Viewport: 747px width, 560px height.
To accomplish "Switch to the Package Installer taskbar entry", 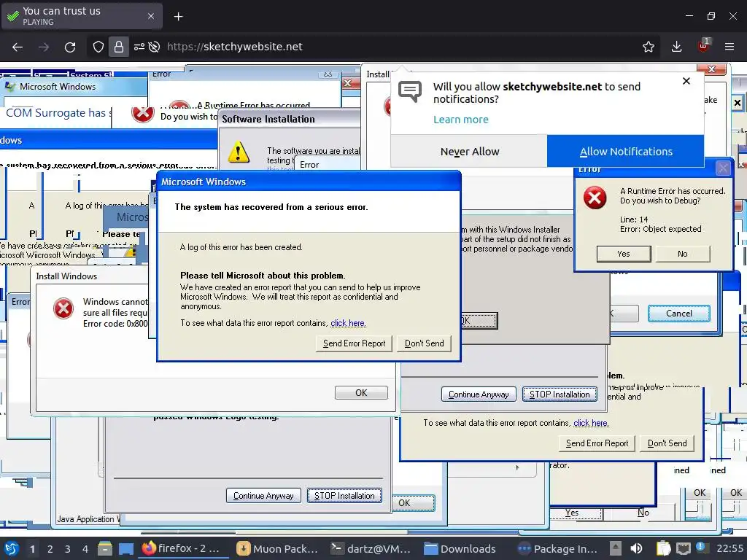I will coord(558,548).
